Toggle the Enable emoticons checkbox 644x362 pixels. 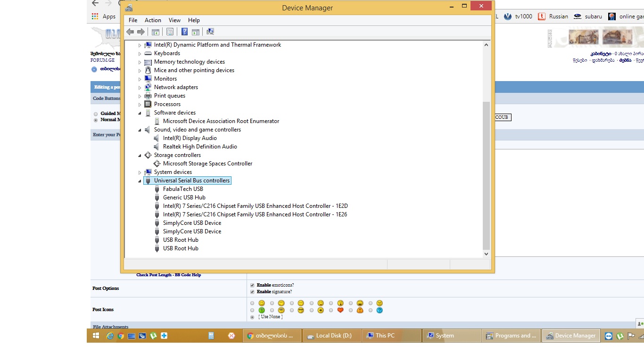click(x=252, y=285)
